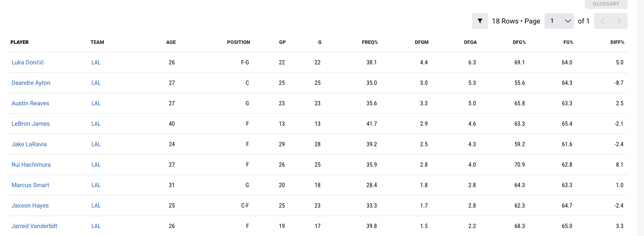Open Jake LaRavia player link
Image resolution: width=644 pixels, height=236 pixels.
pos(29,144)
